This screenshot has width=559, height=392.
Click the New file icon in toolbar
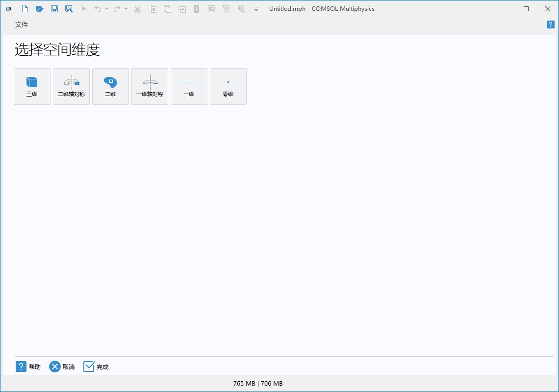25,9
